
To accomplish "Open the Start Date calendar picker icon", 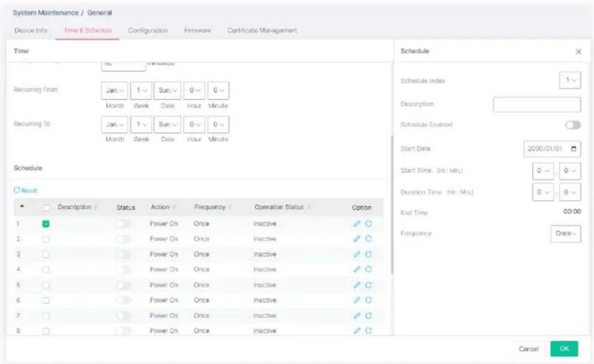I will 573,149.
